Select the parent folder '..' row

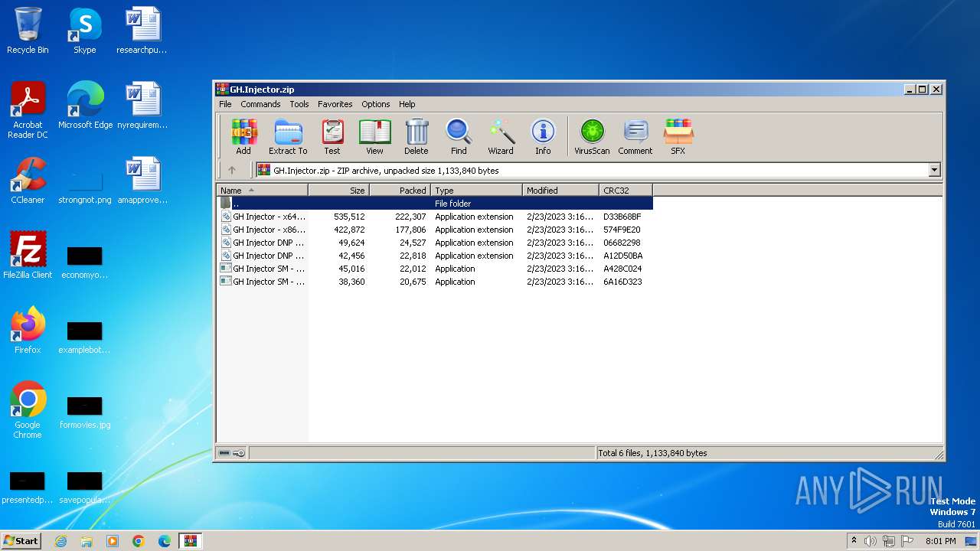pos(435,204)
